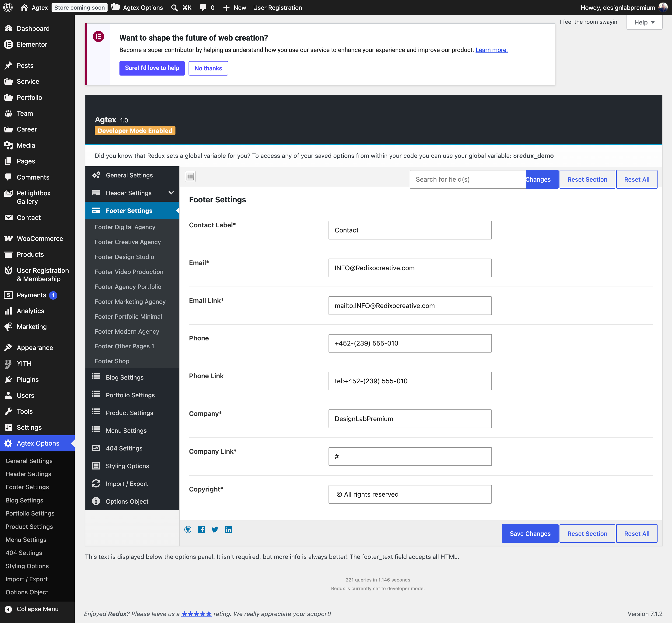
Task: Open Options Object in the sidebar submenu
Action: 27,592
